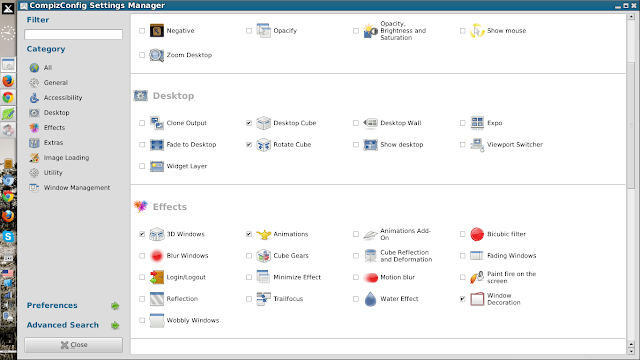Open the Window Decoration icon
The height and width of the screenshot is (360, 640).
click(477, 299)
